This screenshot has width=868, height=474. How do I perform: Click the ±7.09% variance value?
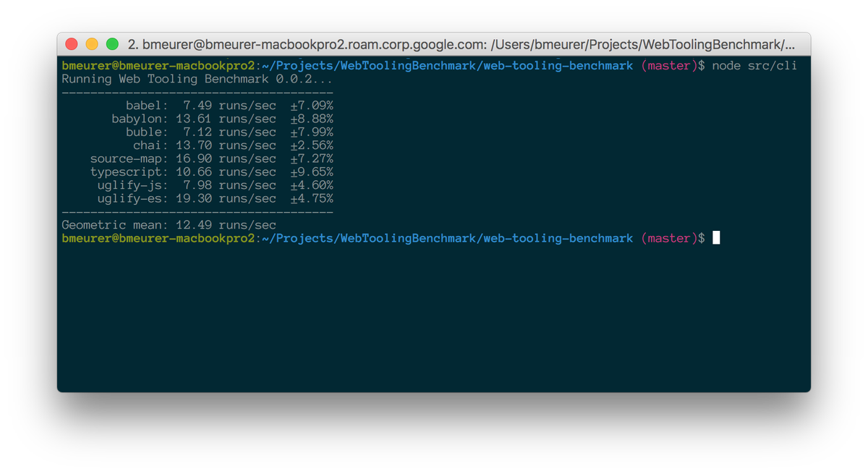(x=312, y=106)
